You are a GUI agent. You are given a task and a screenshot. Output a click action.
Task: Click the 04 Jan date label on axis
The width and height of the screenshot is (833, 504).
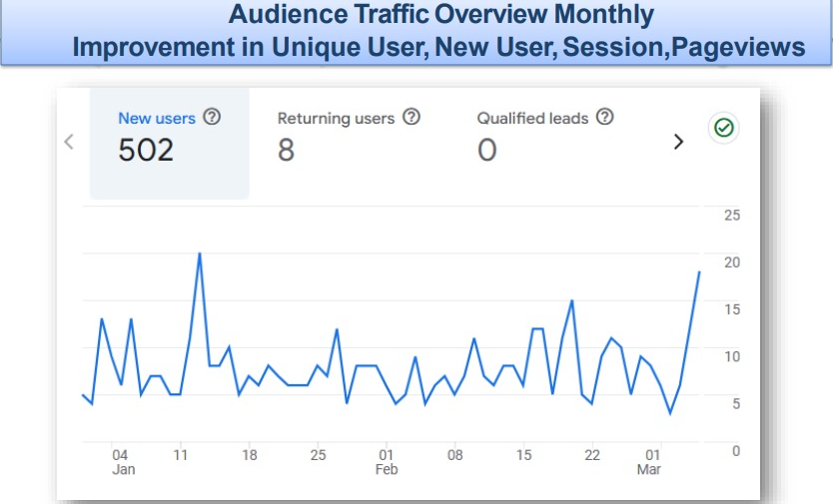[122, 462]
